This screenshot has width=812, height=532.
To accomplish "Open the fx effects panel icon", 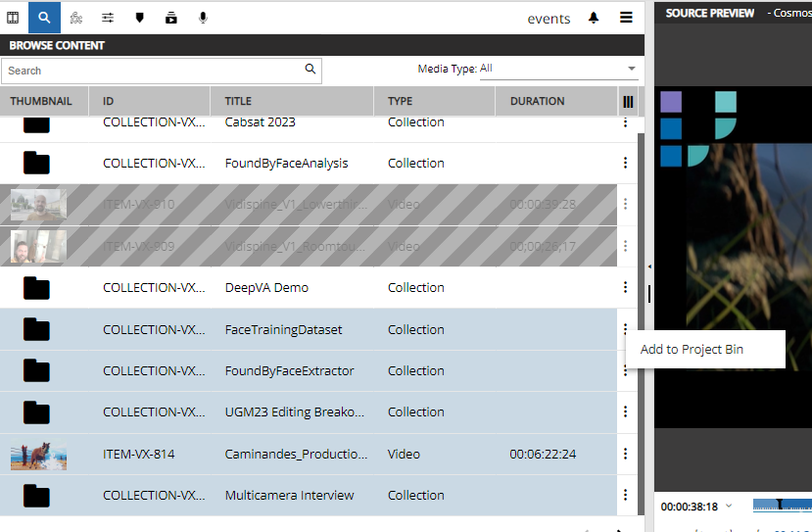I will (76, 18).
